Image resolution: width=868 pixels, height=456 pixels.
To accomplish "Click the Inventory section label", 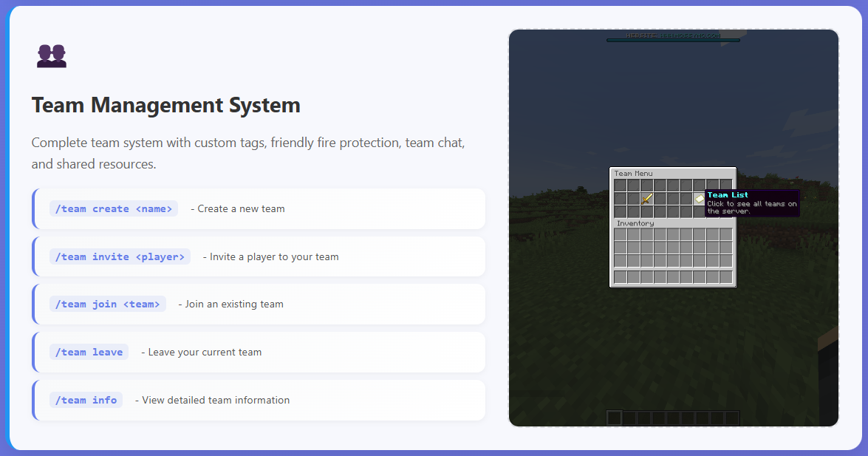I will (x=635, y=223).
